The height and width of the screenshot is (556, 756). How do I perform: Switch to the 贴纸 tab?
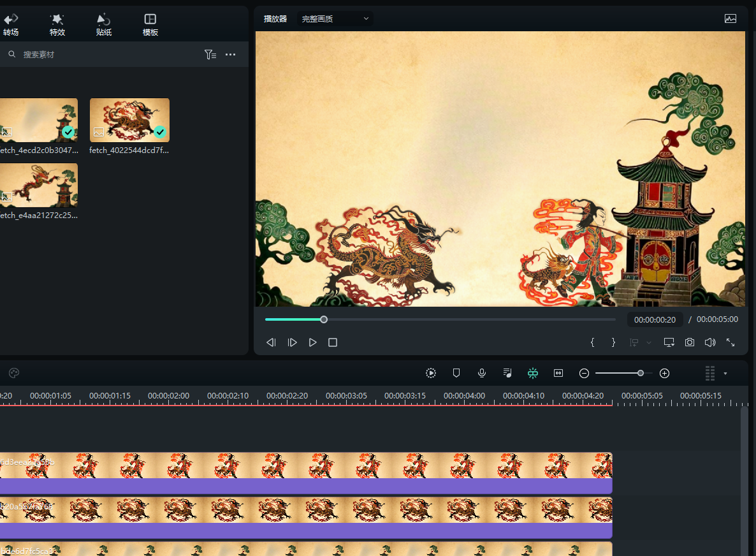point(104,25)
